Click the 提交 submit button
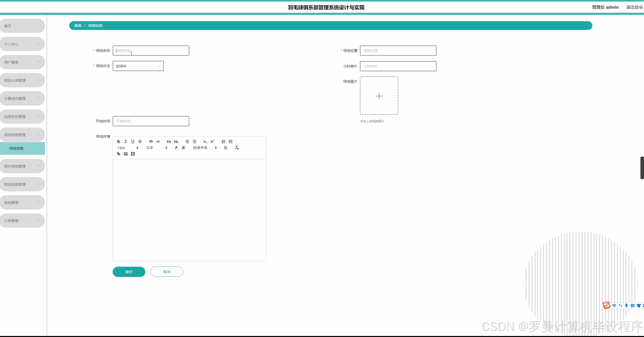This screenshot has height=337, width=644. 129,272
